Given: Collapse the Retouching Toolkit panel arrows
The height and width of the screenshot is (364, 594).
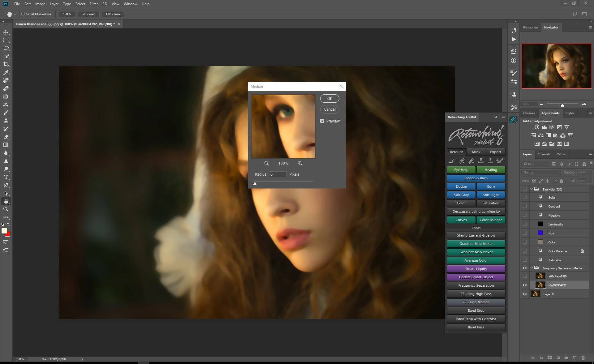Looking at the screenshot, I should point(496,117).
